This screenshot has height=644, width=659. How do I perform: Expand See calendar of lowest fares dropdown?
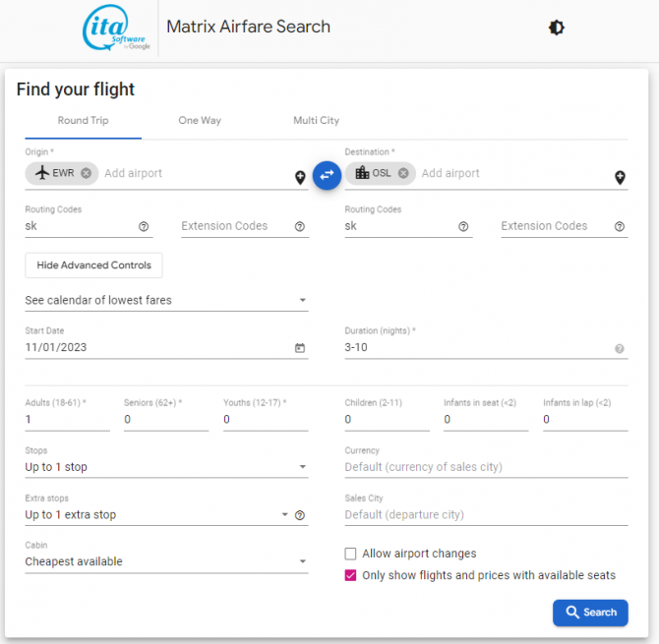[165, 300]
